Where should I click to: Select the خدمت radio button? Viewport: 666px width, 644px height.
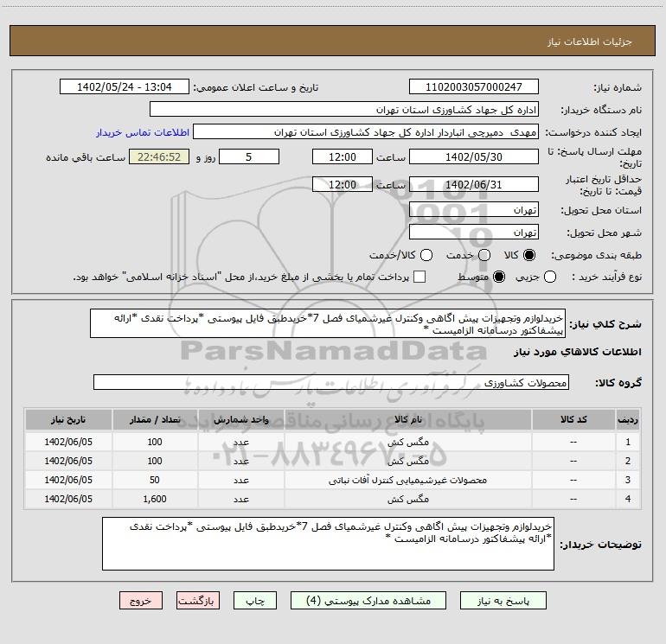[484, 255]
